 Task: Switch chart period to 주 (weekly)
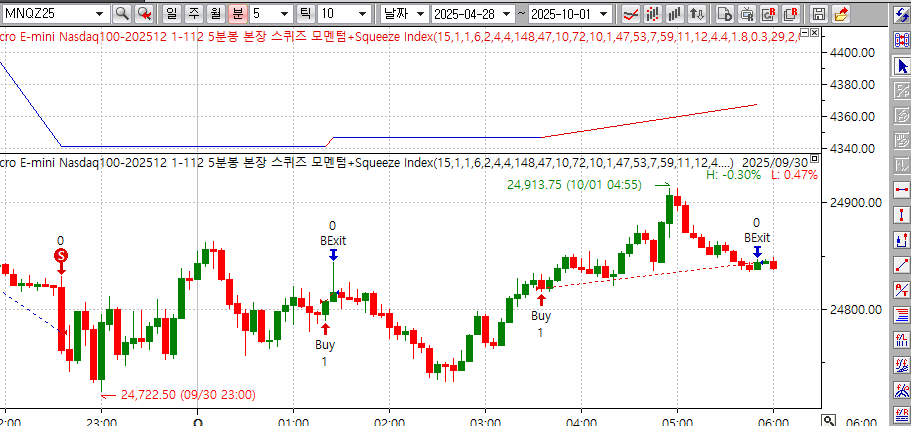coord(193,14)
